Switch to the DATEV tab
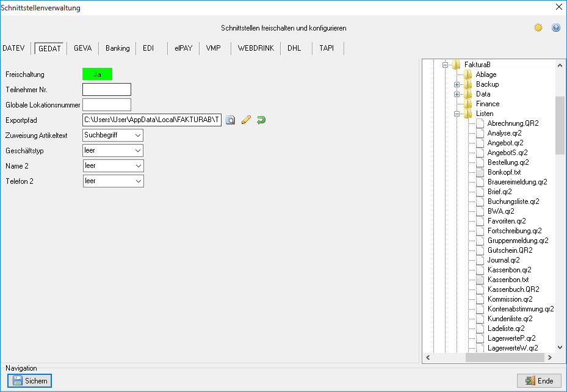Viewport: 567px width, 392px height. 14,48
